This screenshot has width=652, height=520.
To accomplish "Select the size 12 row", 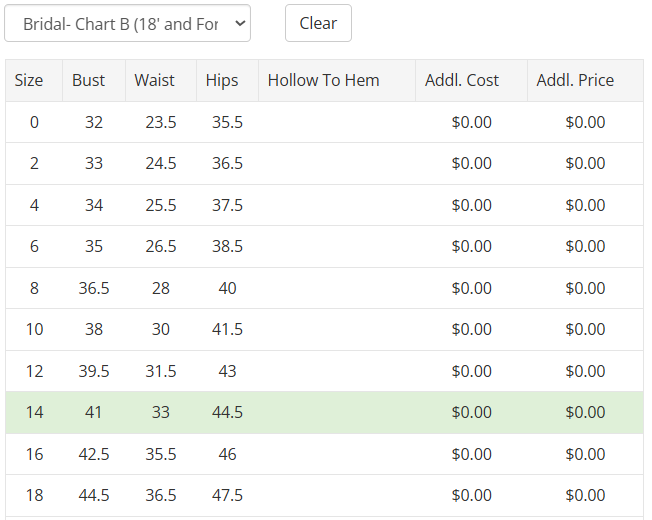I will coord(35,371).
